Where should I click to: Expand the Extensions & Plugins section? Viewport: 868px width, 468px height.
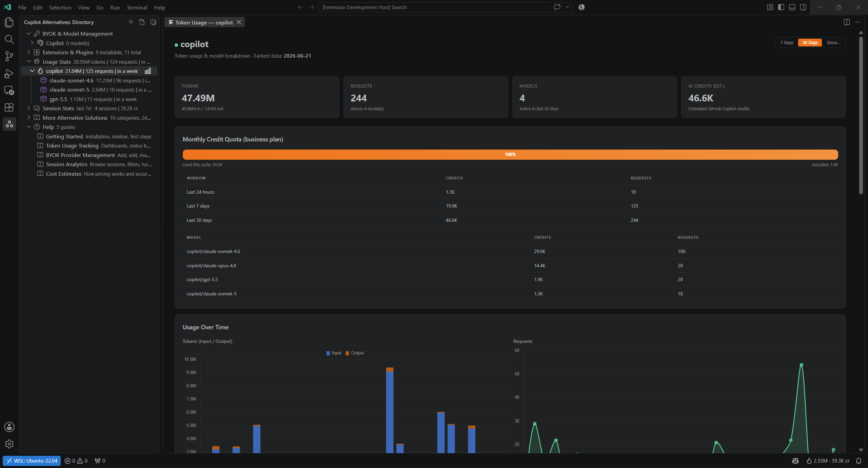(x=29, y=52)
